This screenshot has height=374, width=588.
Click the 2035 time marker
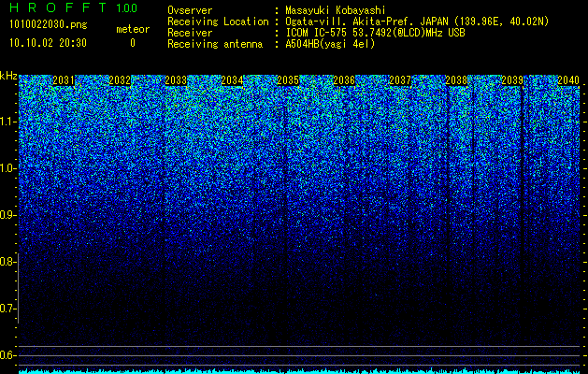click(x=288, y=80)
